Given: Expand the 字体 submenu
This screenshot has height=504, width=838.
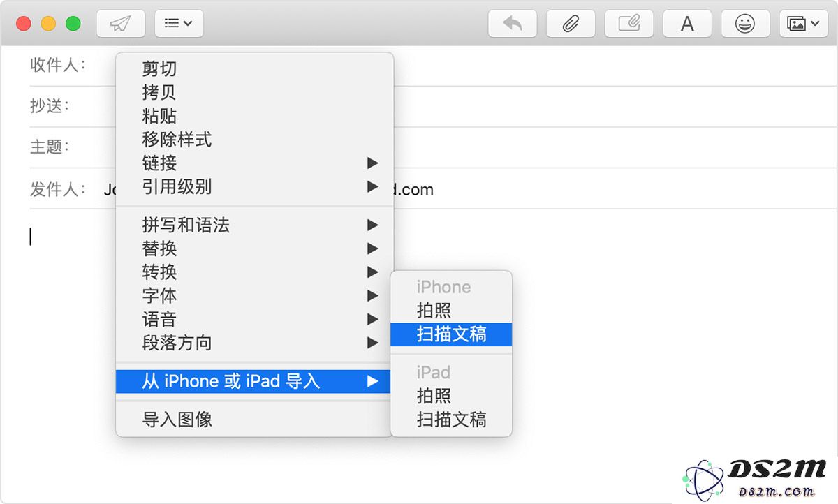Looking at the screenshot, I should click(x=254, y=296).
